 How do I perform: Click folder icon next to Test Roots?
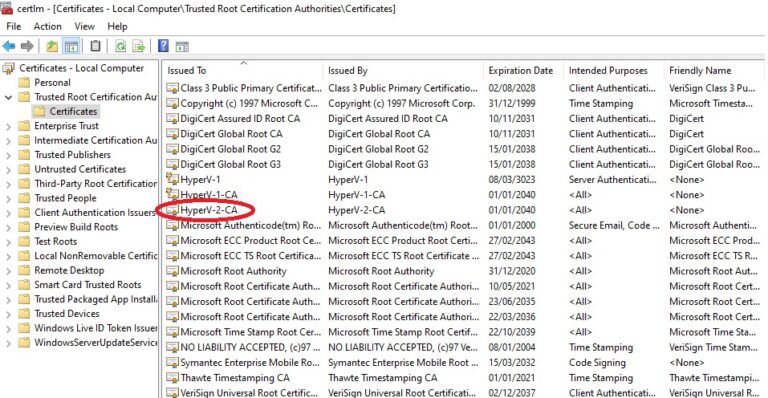pos(24,241)
